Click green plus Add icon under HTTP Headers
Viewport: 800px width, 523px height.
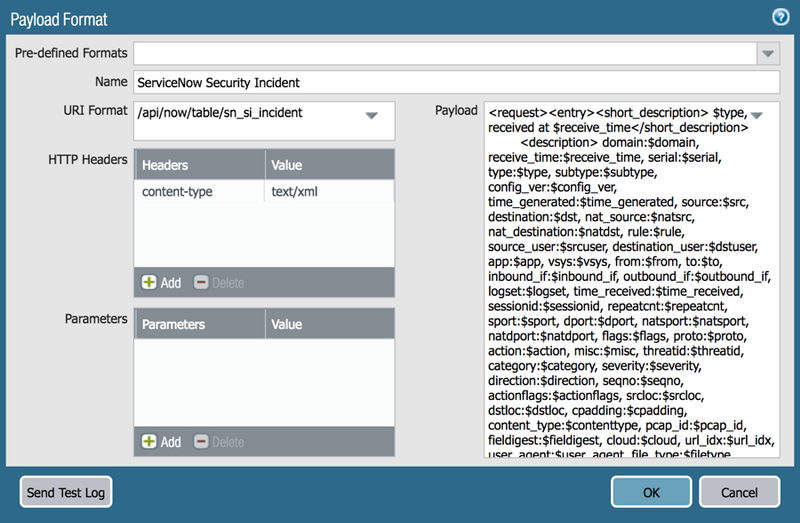click(x=150, y=283)
